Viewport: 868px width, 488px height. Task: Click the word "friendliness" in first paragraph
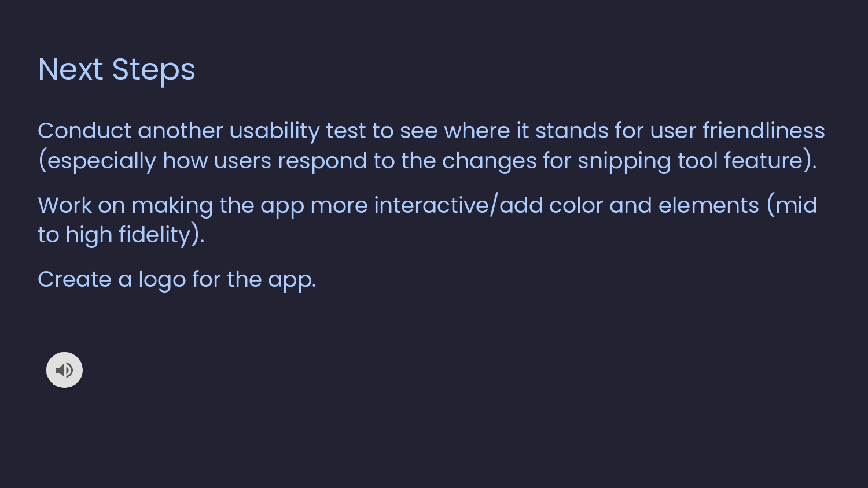pos(763,131)
